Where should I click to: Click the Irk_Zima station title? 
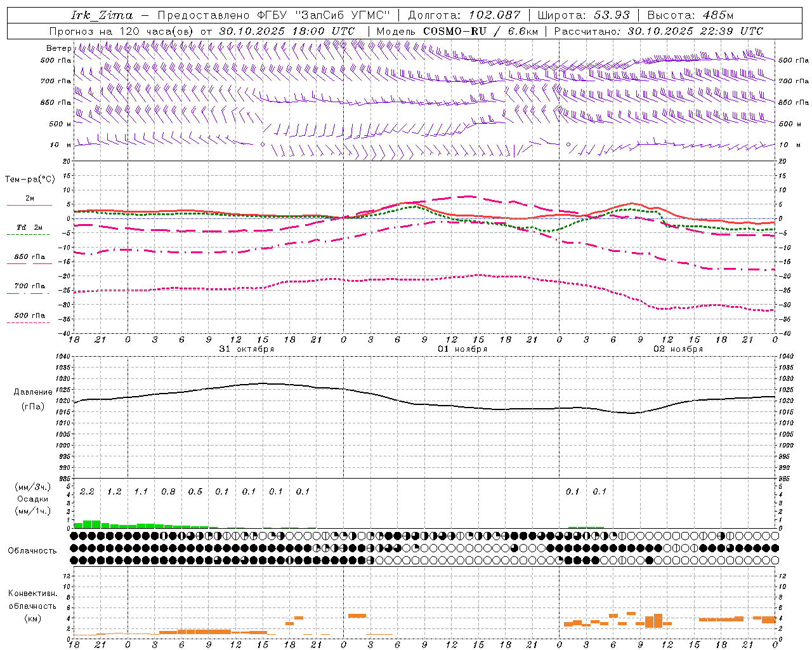tap(103, 15)
